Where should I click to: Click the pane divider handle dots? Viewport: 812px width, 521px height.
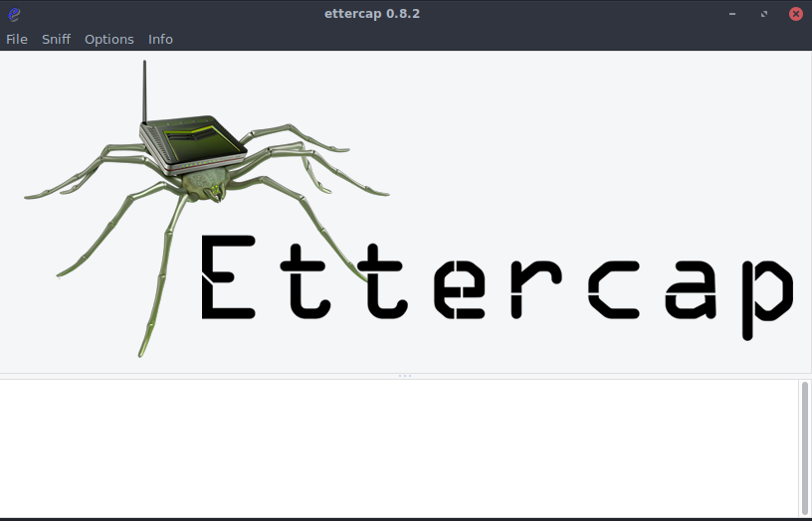(405, 376)
